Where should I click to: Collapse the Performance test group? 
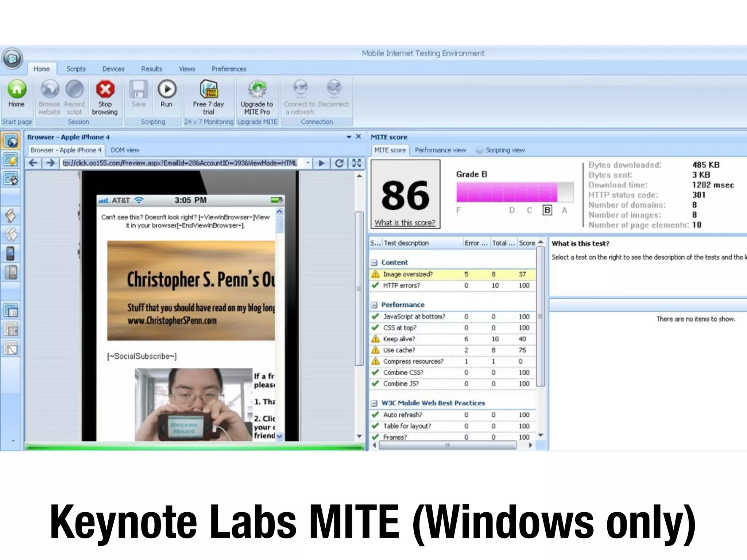pos(374,305)
